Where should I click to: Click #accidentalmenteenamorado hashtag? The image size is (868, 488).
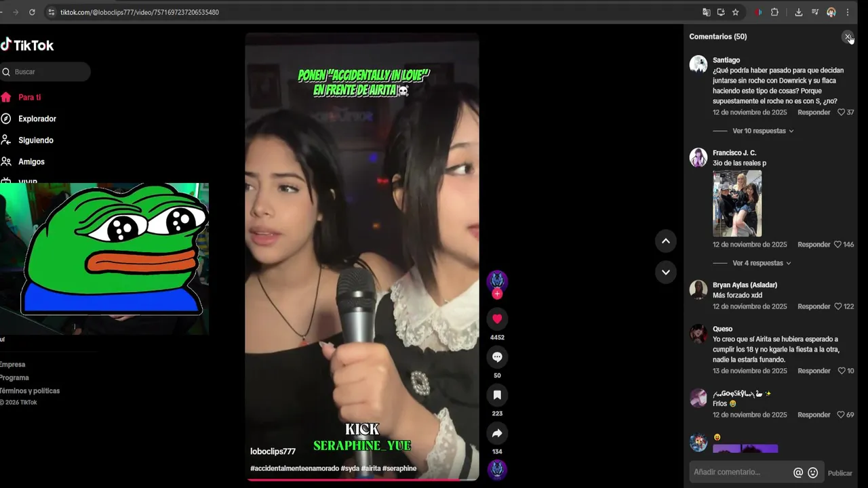point(294,468)
